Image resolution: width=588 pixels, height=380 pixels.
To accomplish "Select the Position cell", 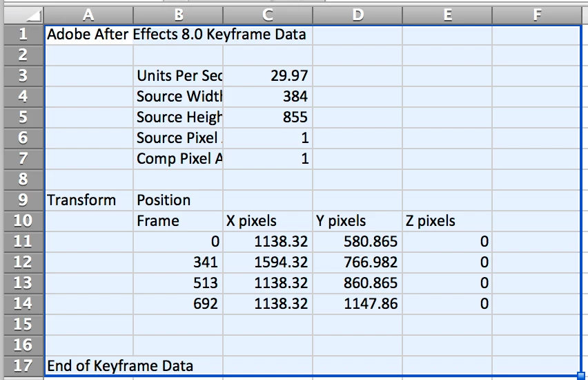I will point(178,200).
